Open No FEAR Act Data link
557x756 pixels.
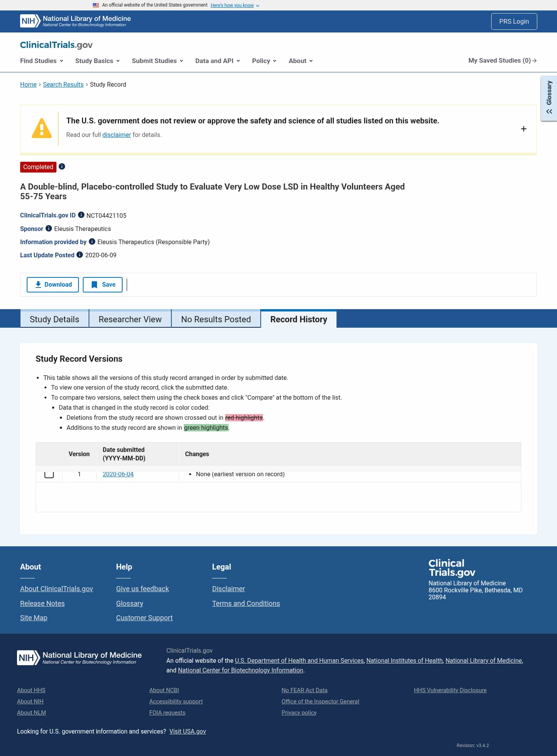click(304, 690)
